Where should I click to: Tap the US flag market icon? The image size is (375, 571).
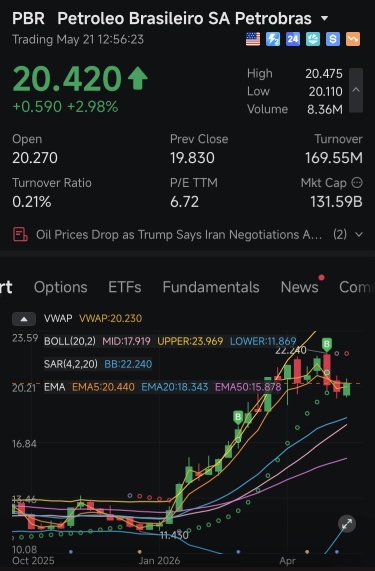click(253, 39)
